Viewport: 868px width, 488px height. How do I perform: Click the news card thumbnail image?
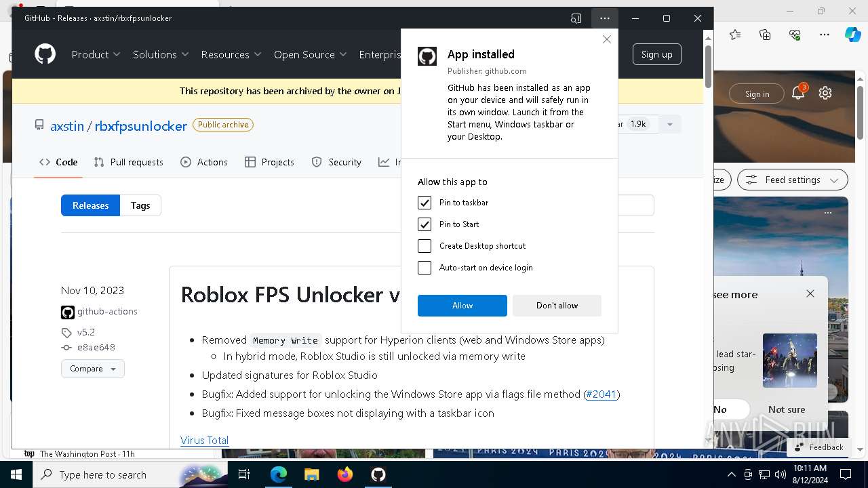790,361
